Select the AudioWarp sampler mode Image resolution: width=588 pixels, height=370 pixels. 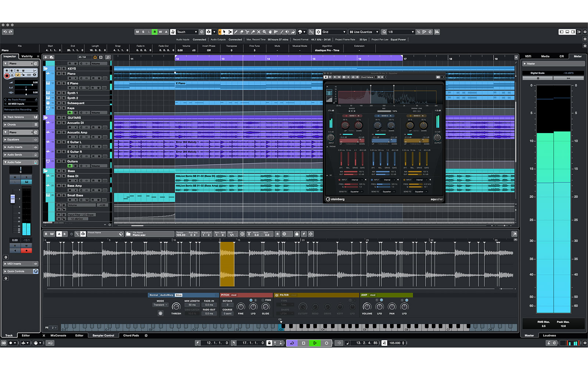pyautogui.click(x=166, y=295)
